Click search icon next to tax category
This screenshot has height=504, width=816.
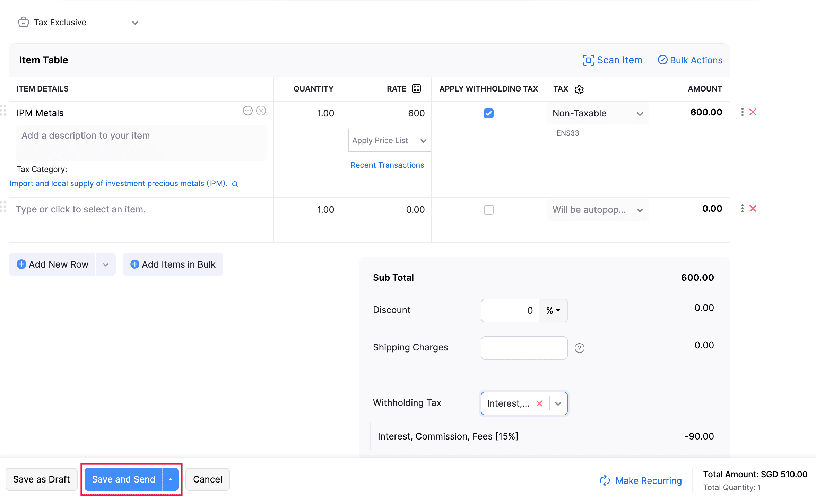tap(235, 184)
